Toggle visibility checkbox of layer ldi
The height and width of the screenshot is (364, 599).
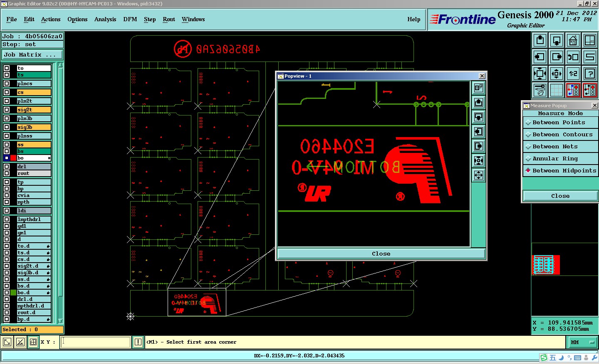[x=7, y=211]
